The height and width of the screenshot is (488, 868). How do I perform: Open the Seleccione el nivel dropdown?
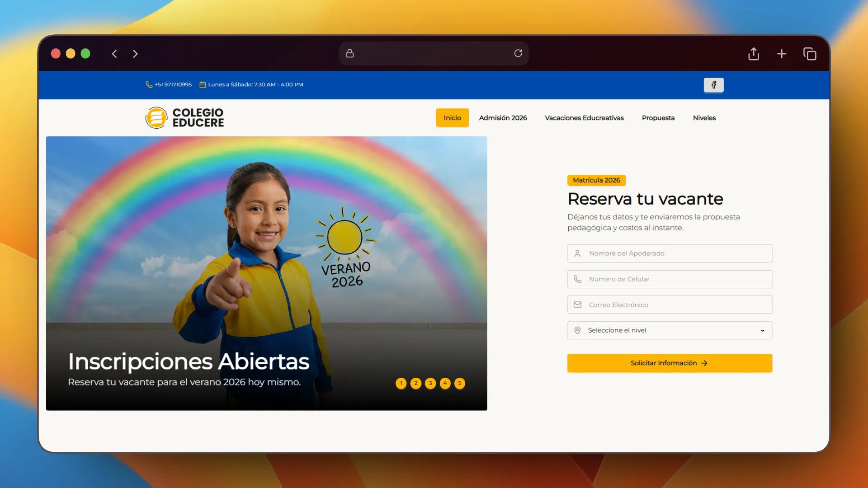click(x=762, y=330)
